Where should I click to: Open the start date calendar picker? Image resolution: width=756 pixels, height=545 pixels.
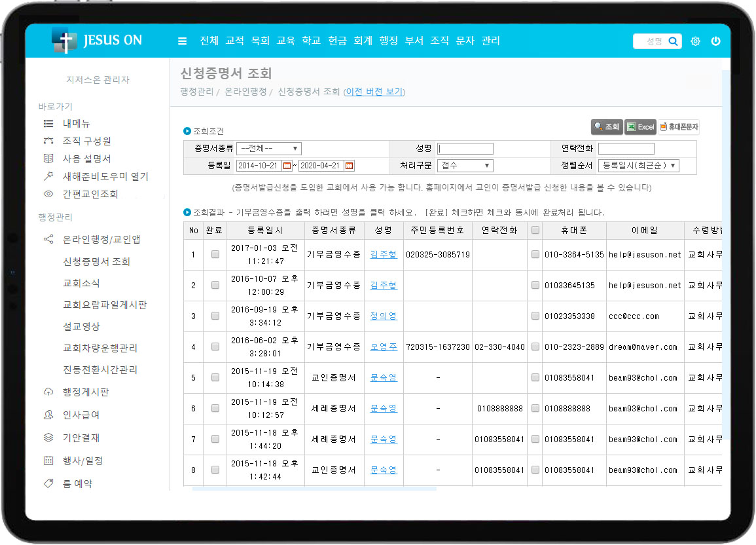click(286, 166)
